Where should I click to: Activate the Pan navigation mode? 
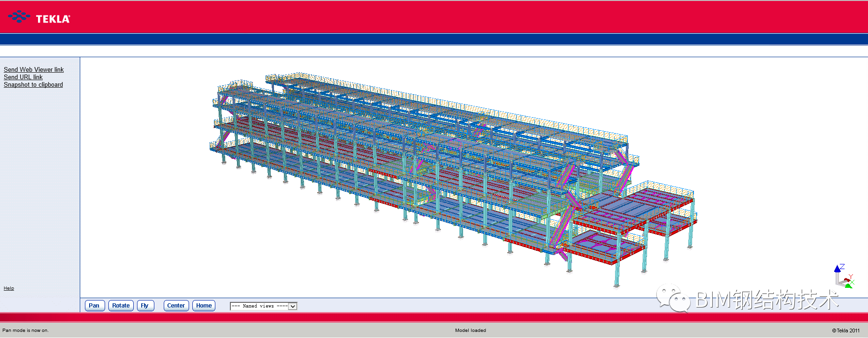click(x=94, y=306)
